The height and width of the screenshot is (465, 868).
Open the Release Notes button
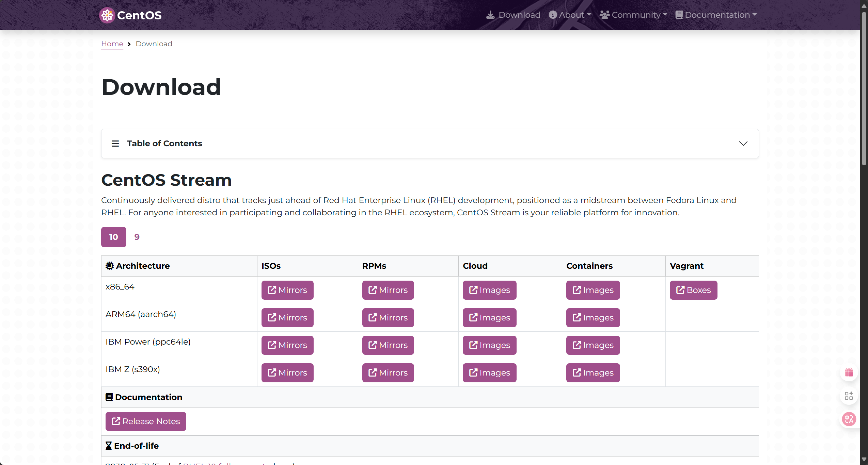146,421
